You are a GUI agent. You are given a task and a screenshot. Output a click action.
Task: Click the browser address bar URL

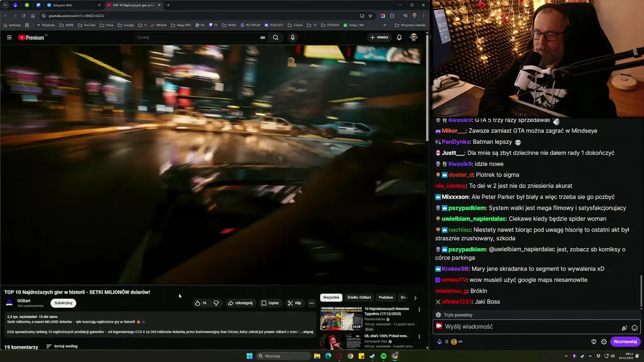76,16
